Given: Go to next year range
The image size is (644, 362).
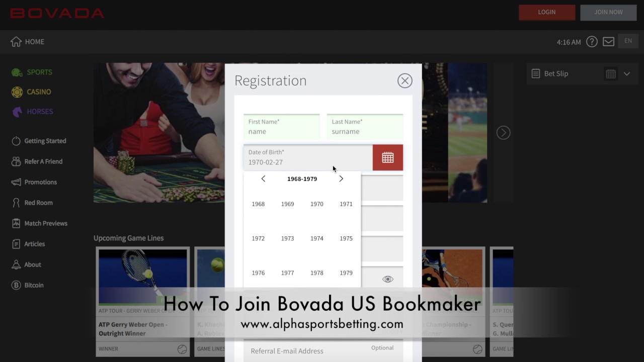Looking at the screenshot, I should tap(341, 178).
